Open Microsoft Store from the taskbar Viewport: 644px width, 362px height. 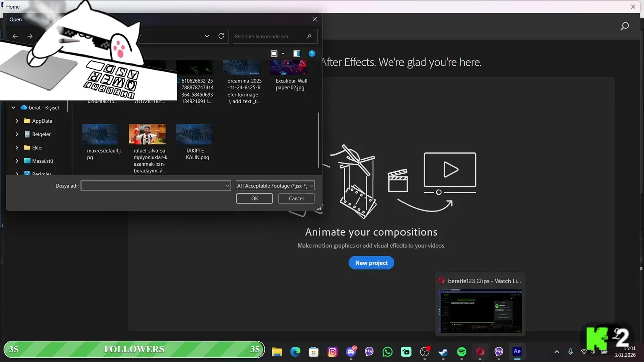coord(314,352)
